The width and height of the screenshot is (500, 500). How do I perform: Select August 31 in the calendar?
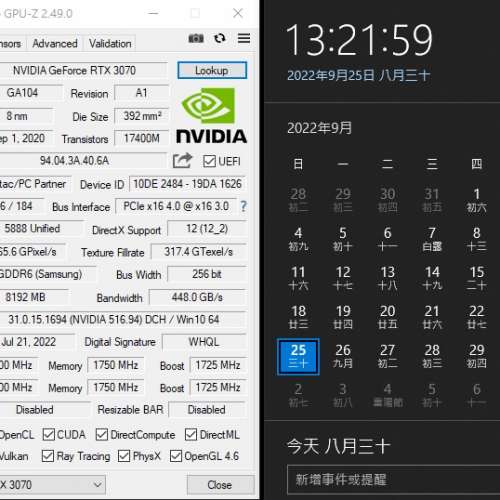432,200
